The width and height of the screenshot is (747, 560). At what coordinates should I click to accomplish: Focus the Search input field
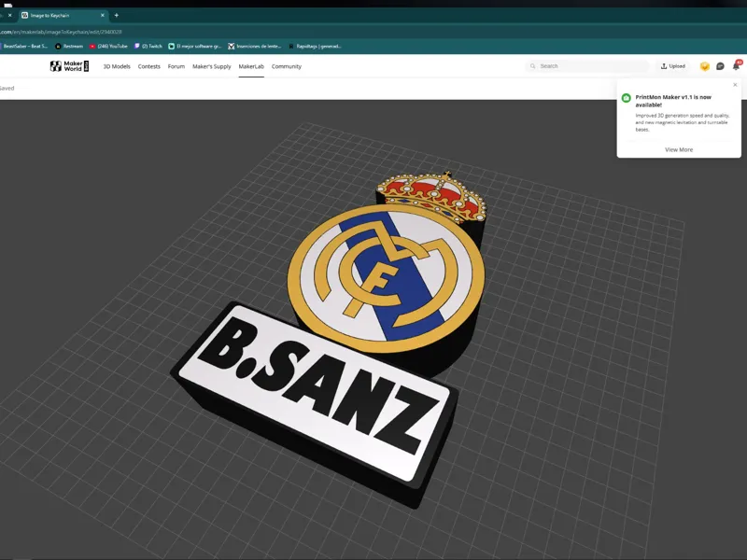[587, 66]
